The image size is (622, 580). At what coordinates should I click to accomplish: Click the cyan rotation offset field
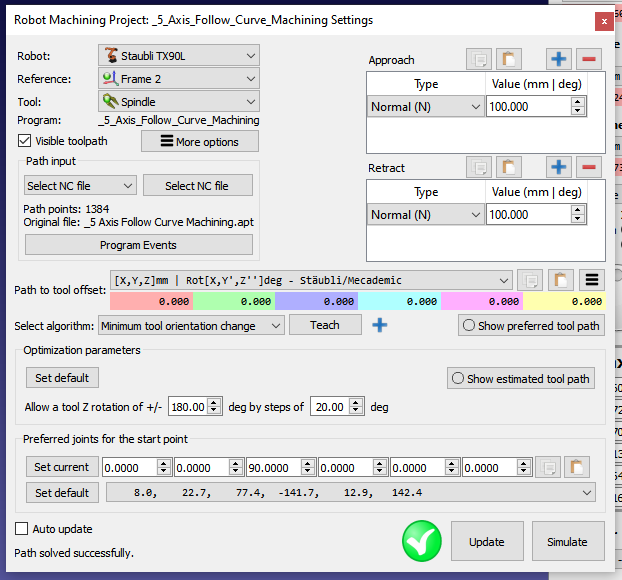pos(399,301)
